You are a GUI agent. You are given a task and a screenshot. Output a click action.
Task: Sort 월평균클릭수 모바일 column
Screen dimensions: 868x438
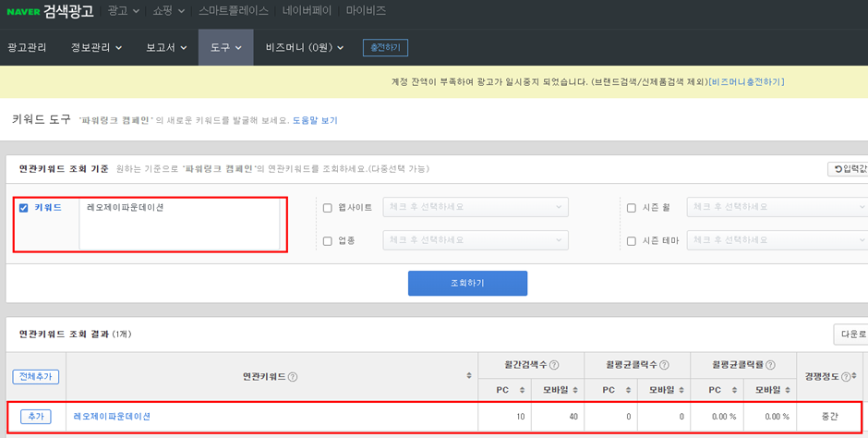coord(681,390)
